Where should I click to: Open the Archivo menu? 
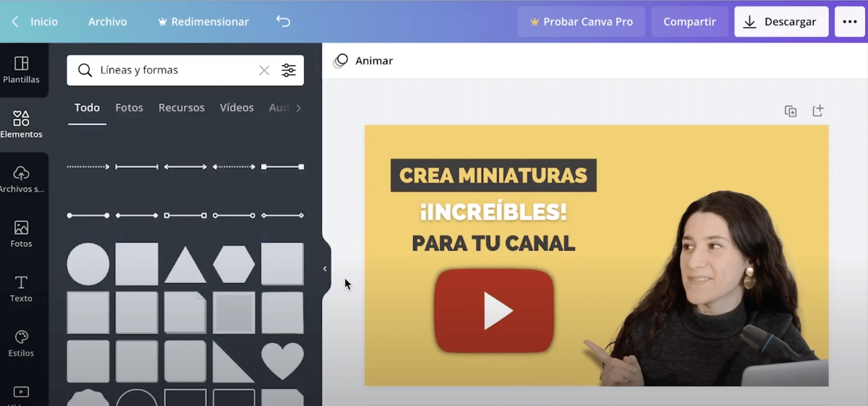click(107, 21)
